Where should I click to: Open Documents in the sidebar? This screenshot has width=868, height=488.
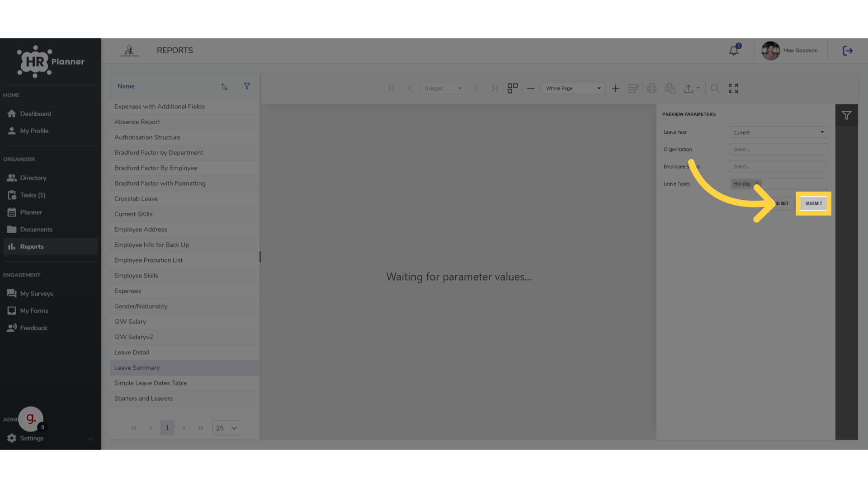(x=50, y=230)
